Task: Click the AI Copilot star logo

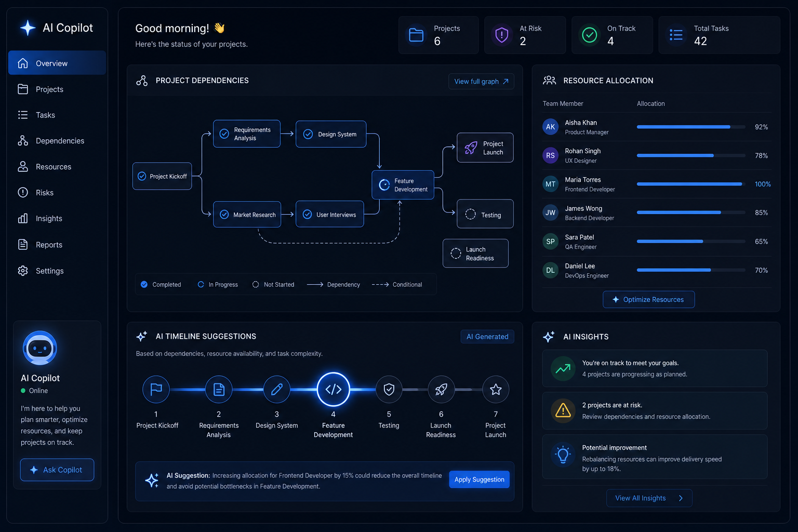Action: 28,28
